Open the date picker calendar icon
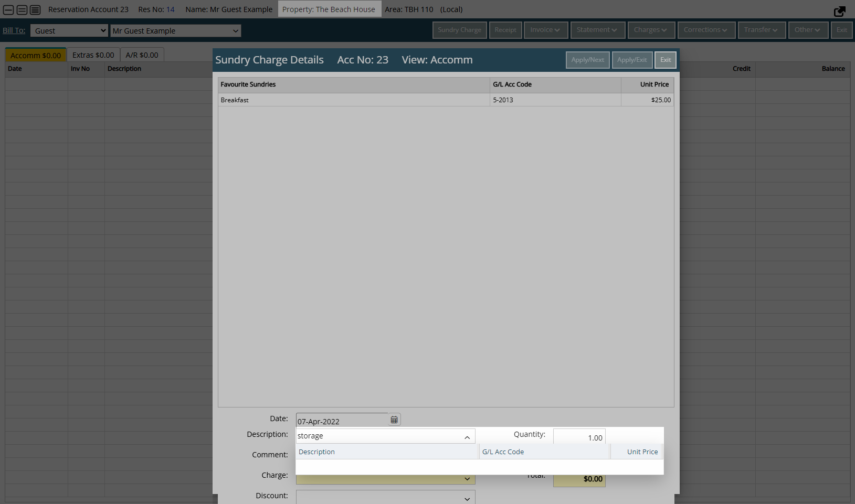 394,420
